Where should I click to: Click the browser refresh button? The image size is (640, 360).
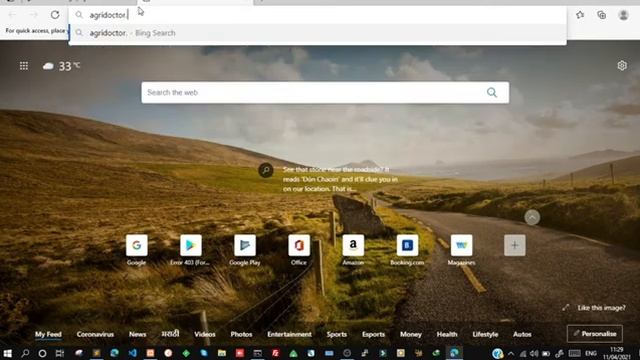tap(55, 15)
